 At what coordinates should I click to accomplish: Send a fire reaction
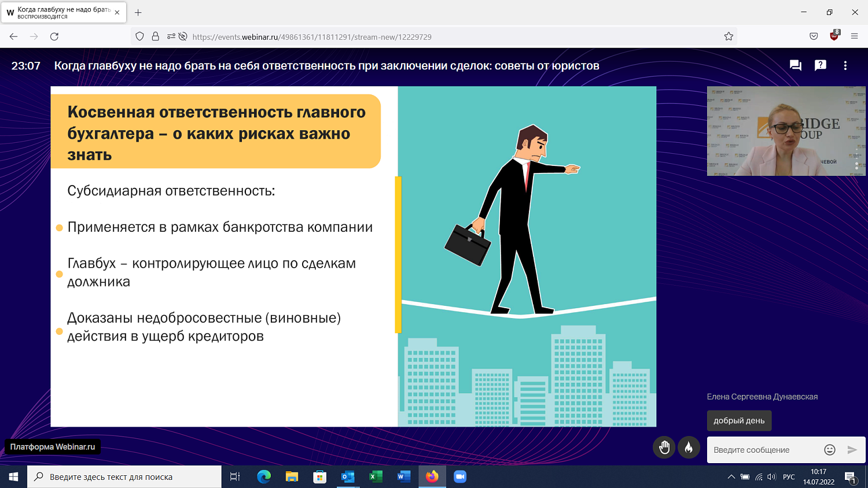tap(689, 447)
